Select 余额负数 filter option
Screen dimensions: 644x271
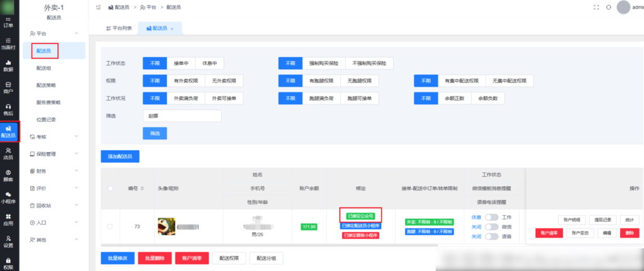[488, 99]
